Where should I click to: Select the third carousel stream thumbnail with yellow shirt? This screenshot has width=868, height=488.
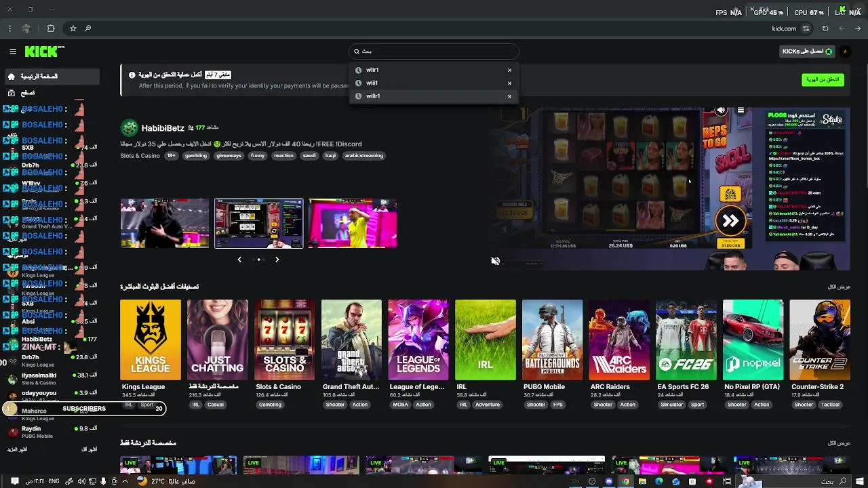tap(353, 224)
